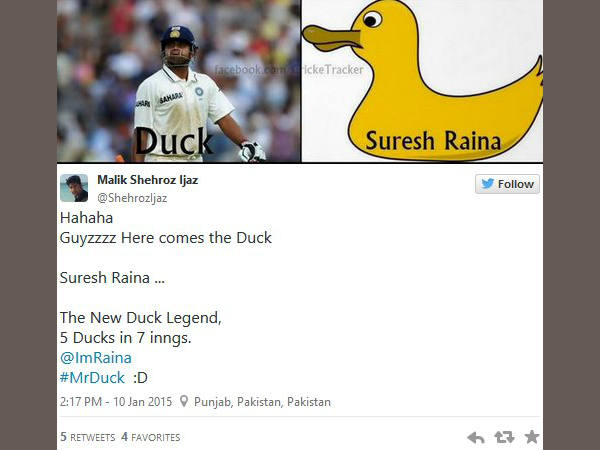Image resolution: width=600 pixels, height=450 pixels.
Task: Click the Malik Shehroz Ijaz display name
Action: 147,180
